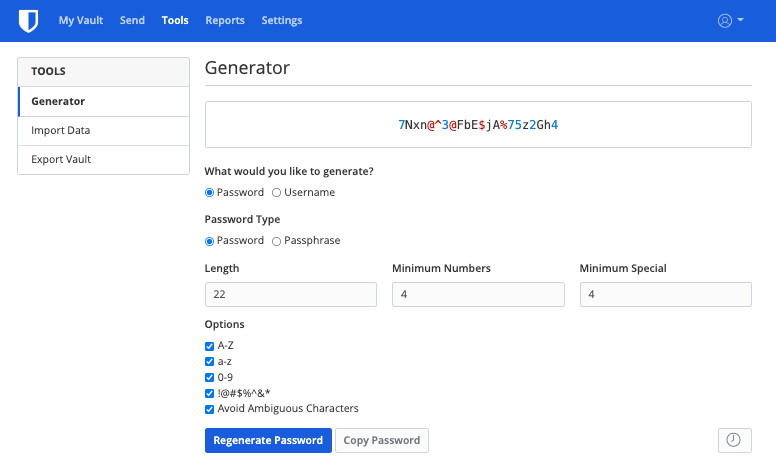Switch to the Tools tab
776x470 pixels.
pos(175,20)
